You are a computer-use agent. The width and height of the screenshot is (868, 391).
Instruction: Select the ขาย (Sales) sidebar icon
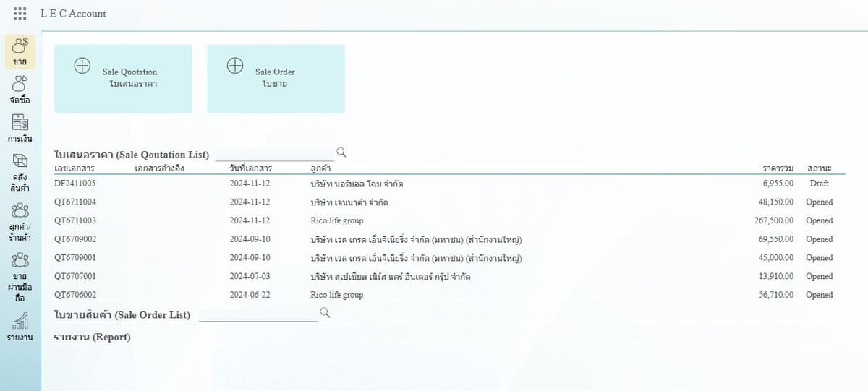point(20,51)
